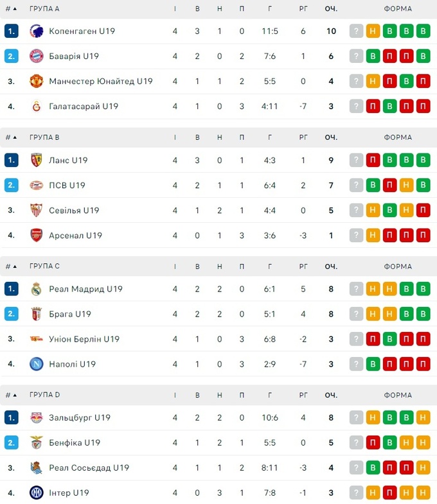Open Манчестер Юнайтед U19 team page
This screenshot has width=437, height=504.
[101, 81]
